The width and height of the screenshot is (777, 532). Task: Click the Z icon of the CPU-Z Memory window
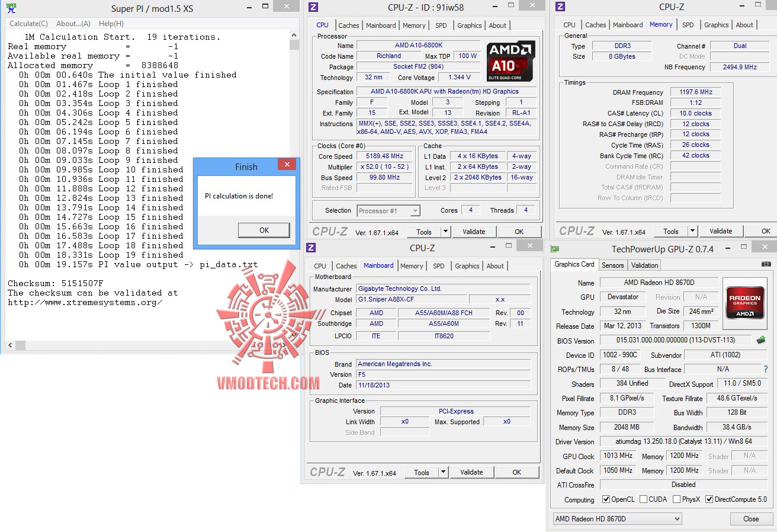tap(560, 7)
